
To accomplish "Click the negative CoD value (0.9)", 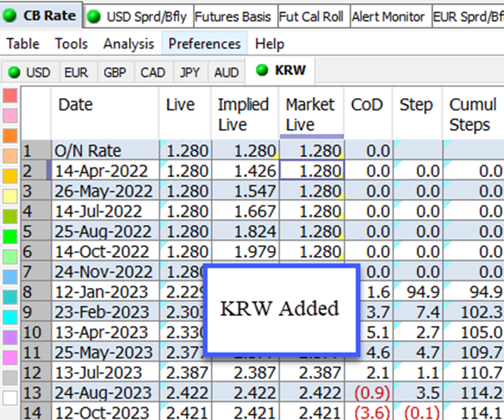I will (x=368, y=393).
